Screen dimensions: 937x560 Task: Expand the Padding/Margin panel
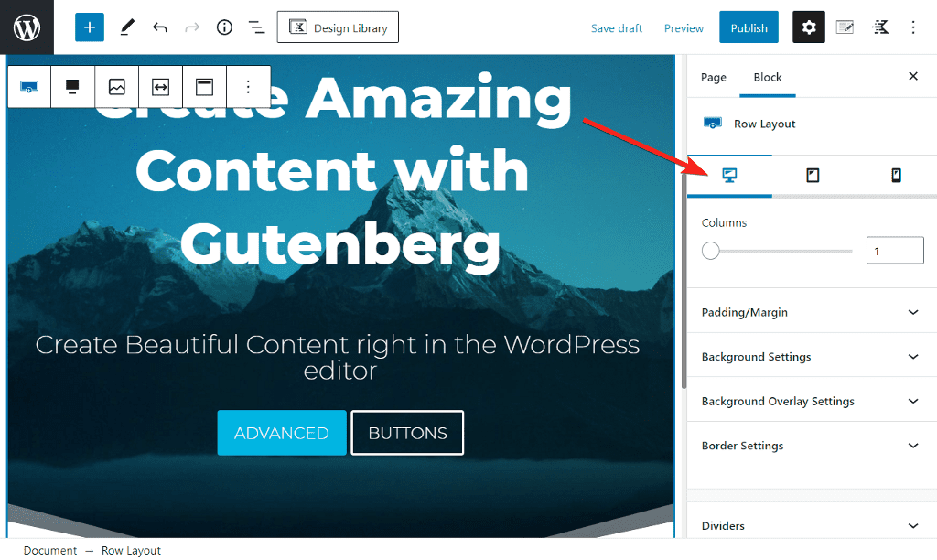coord(812,312)
